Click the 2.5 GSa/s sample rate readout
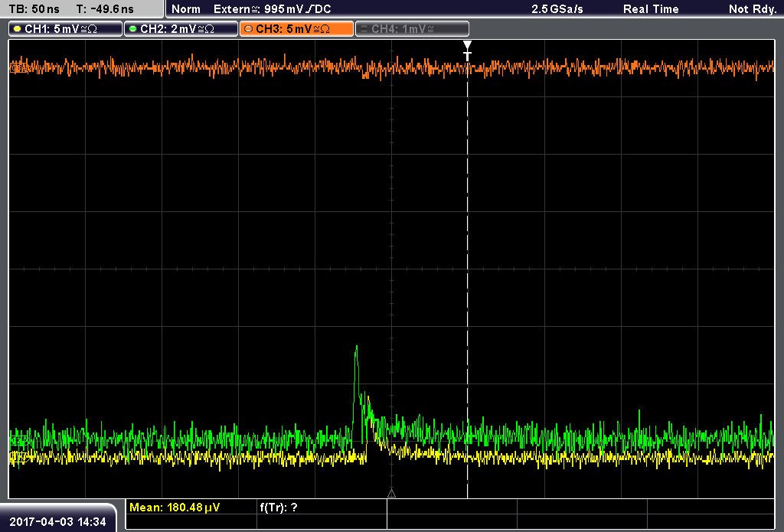Image resolution: width=784 pixels, height=532 pixels. (557, 9)
